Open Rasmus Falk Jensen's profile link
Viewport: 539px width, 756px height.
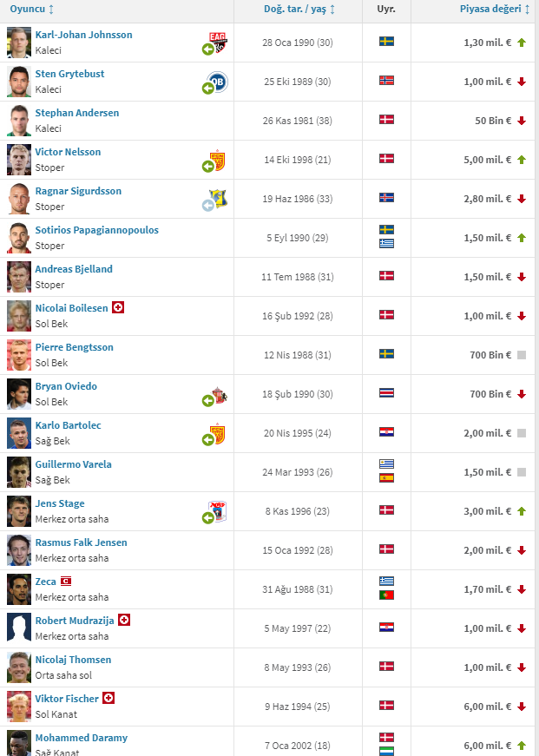(81, 542)
